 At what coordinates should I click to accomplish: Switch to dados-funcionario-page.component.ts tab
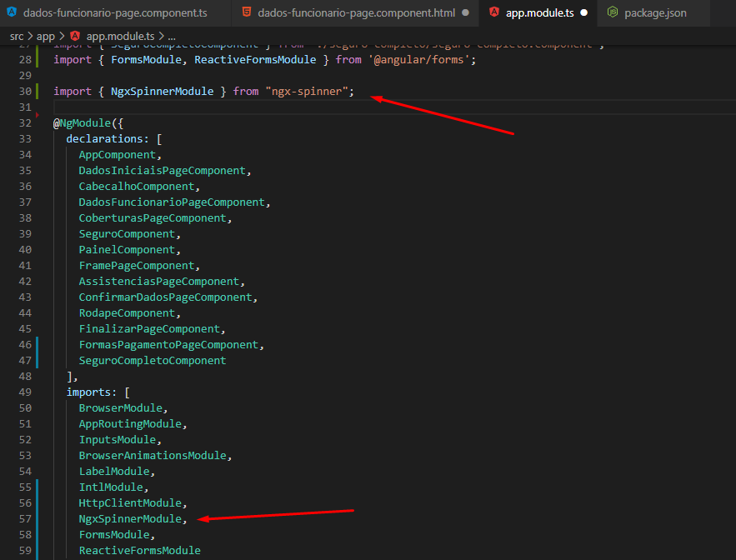115,12
